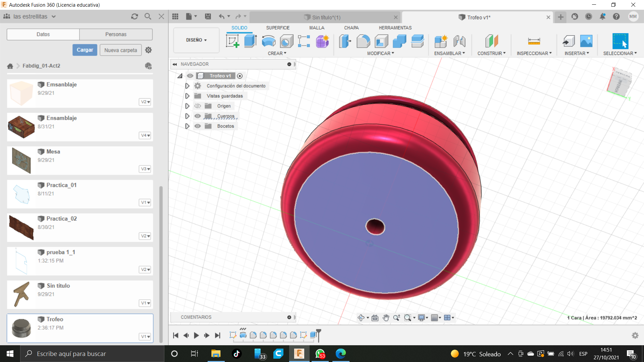This screenshot has height=362, width=644.
Task: Open data panel settings gear
Action: 149,50
